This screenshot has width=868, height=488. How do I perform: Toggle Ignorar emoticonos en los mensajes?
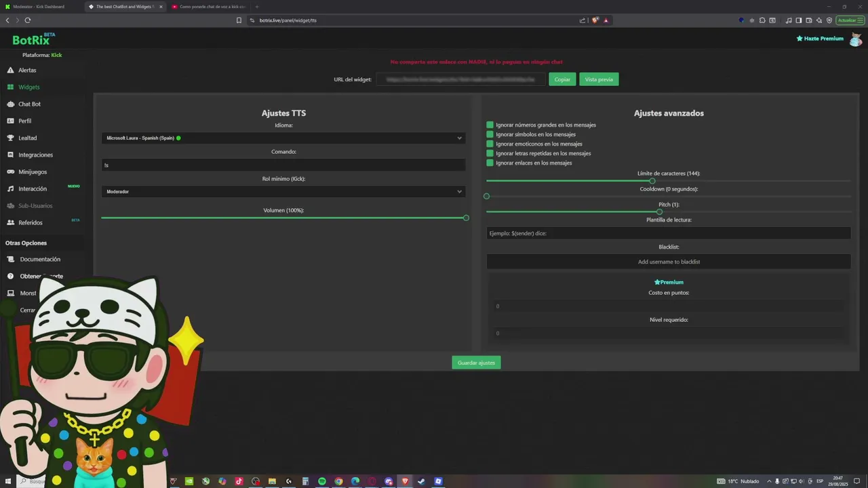point(490,144)
